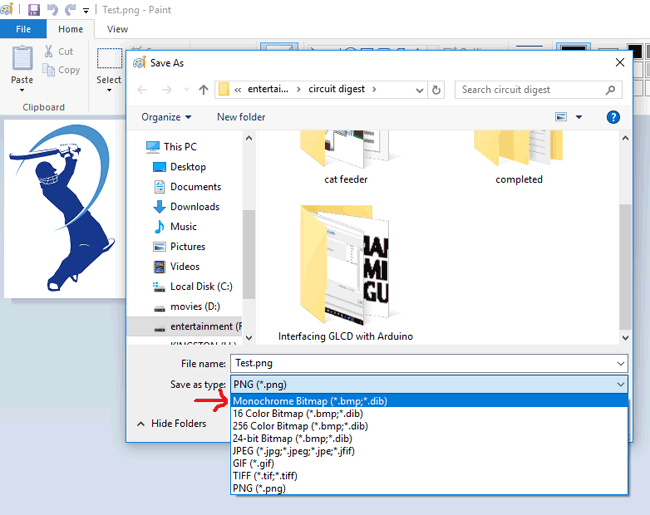Click the navigation pane scroll down arrow
The image size is (650, 515).
click(x=249, y=338)
